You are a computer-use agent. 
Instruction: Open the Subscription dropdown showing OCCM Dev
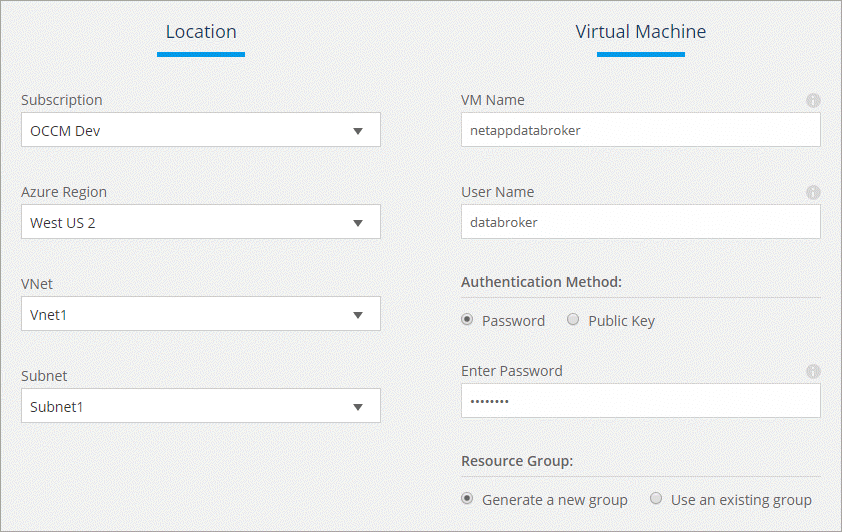(200, 131)
